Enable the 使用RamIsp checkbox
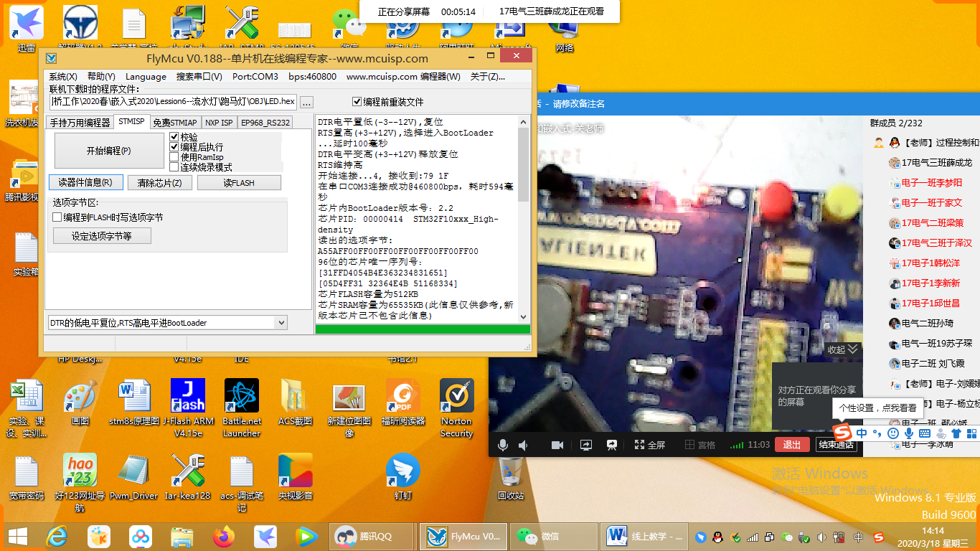This screenshot has height=551, width=980. (174, 156)
